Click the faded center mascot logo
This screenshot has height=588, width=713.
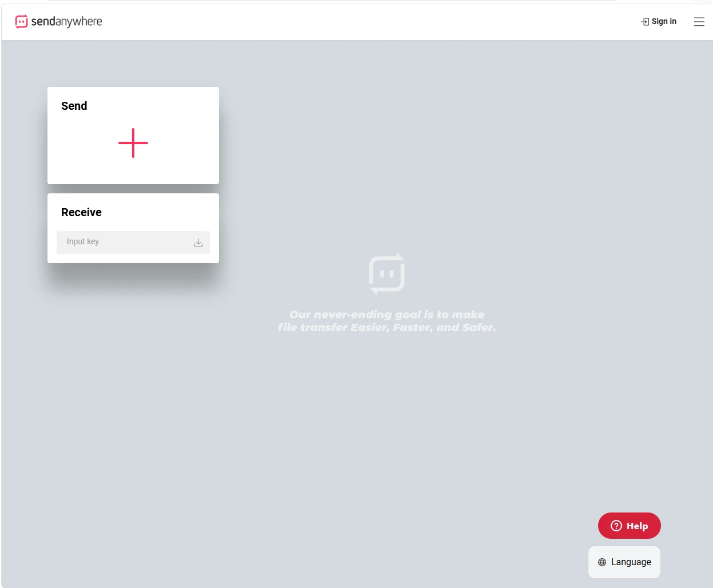click(x=387, y=273)
